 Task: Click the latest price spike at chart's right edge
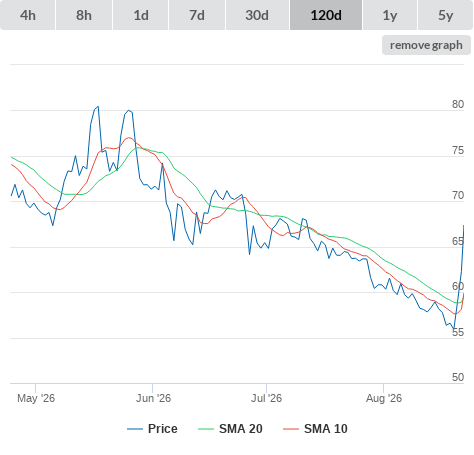click(463, 226)
